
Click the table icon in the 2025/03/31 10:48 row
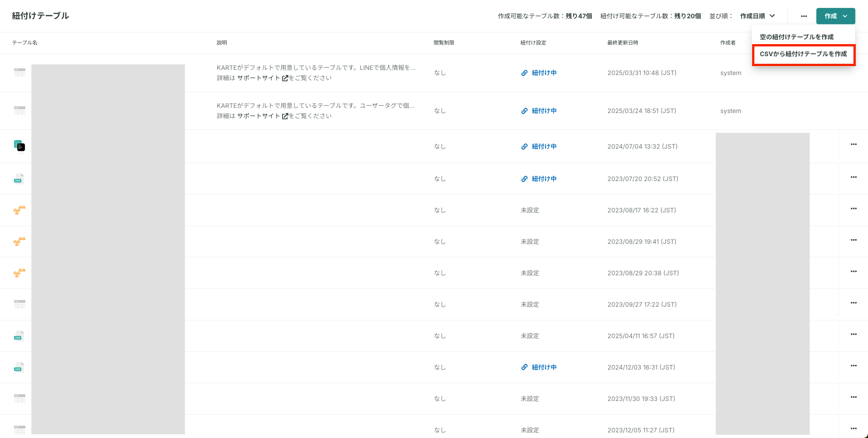(19, 73)
